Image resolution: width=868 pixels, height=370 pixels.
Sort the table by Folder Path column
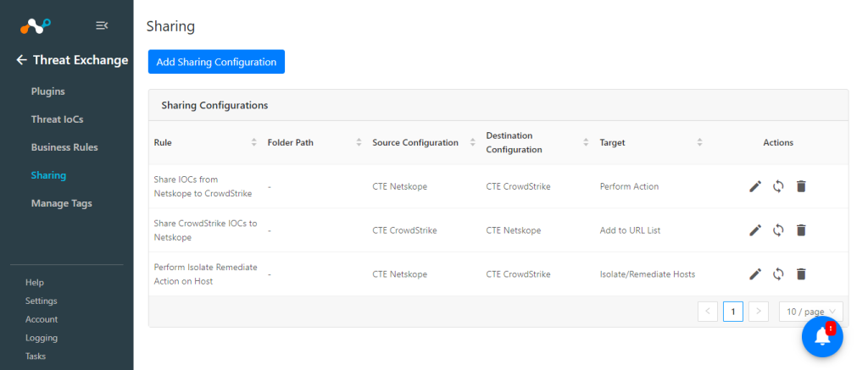(x=359, y=143)
